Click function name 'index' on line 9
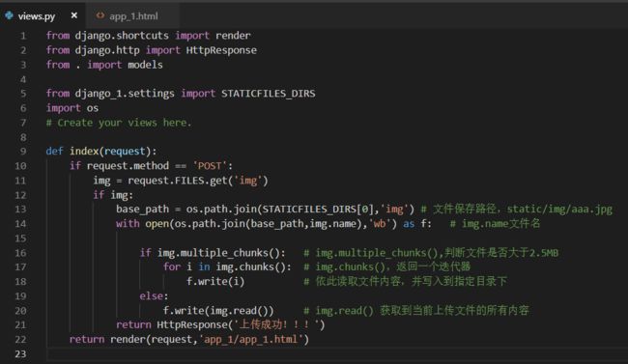628x364 pixels. tap(84, 152)
